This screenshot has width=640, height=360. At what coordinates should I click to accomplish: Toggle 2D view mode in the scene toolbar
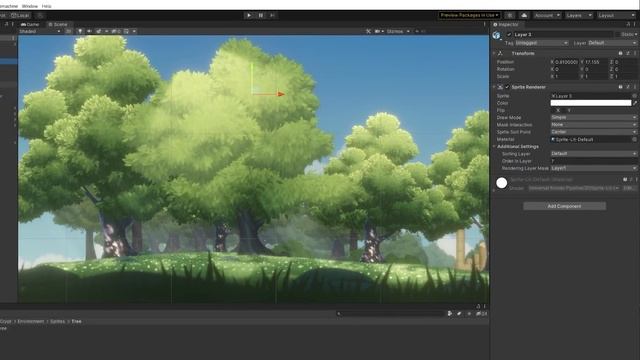(69, 31)
